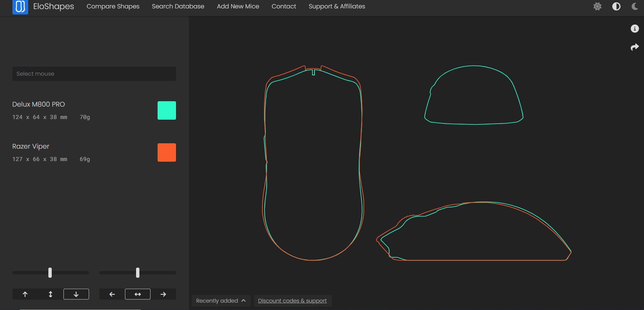Align shapes vertically centered with double arrow

[51, 294]
